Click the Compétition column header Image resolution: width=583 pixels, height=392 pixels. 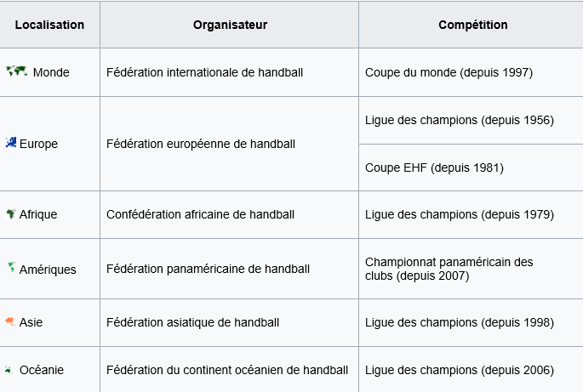click(x=473, y=25)
